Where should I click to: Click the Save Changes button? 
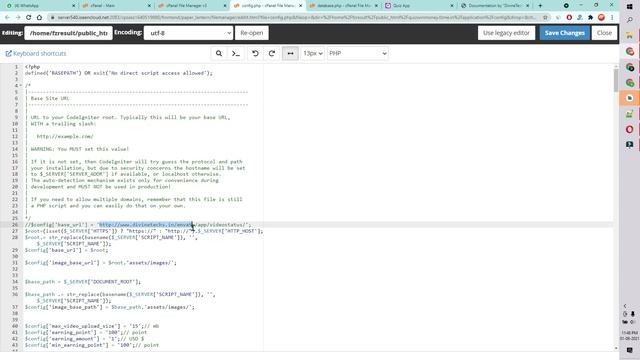pyautogui.click(x=564, y=33)
